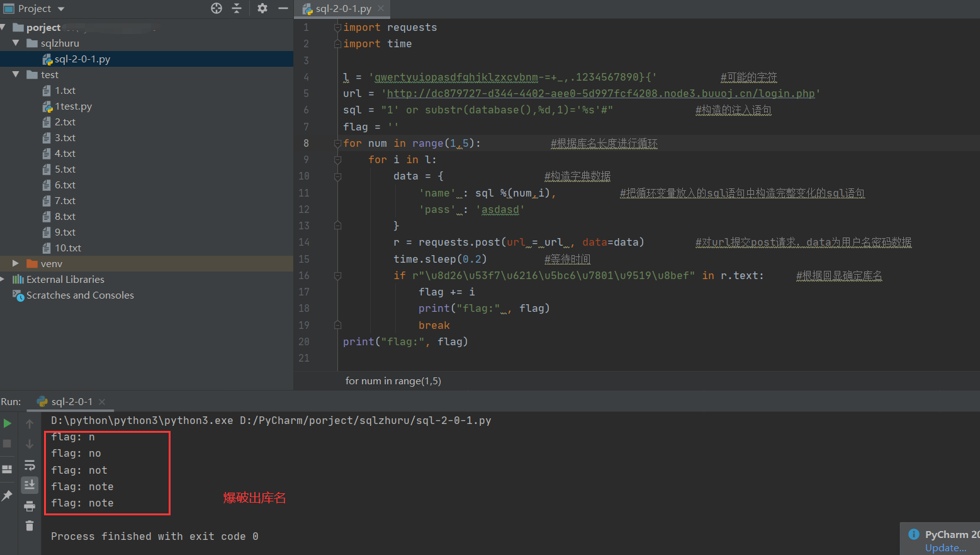Select the sqlzhuru folder
Screen dimensions: 980x555
60,43
